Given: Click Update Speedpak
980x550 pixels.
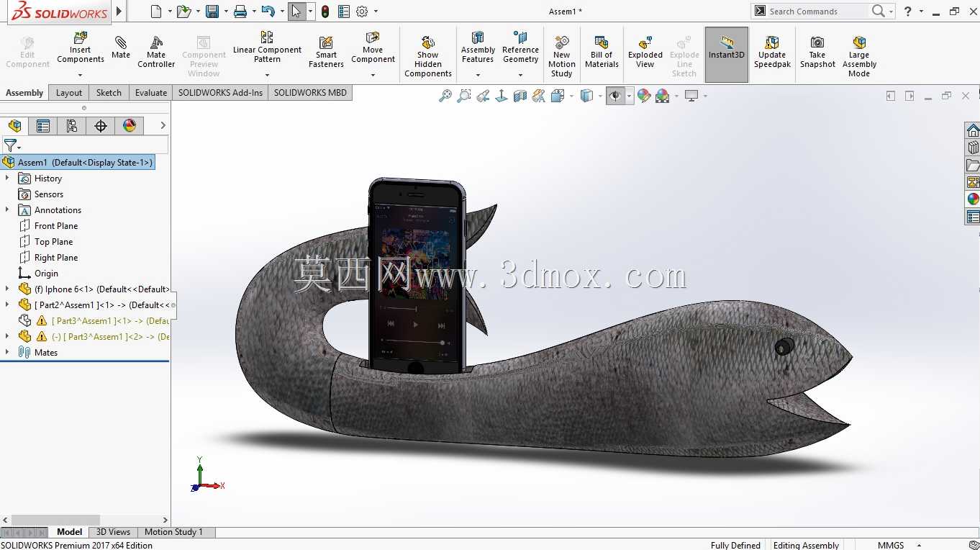Looking at the screenshot, I should (x=772, y=51).
